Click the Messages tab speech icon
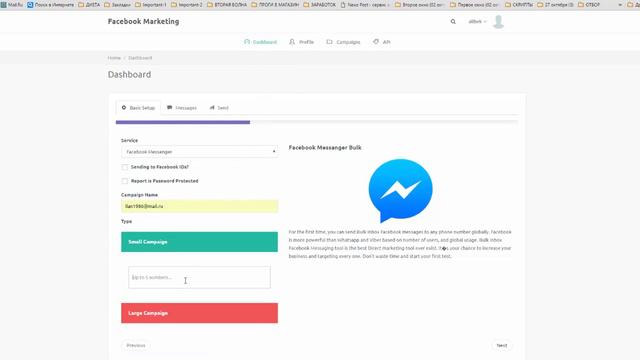The height and width of the screenshot is (360, 640). pyautogui.click(x=169, y=108)
